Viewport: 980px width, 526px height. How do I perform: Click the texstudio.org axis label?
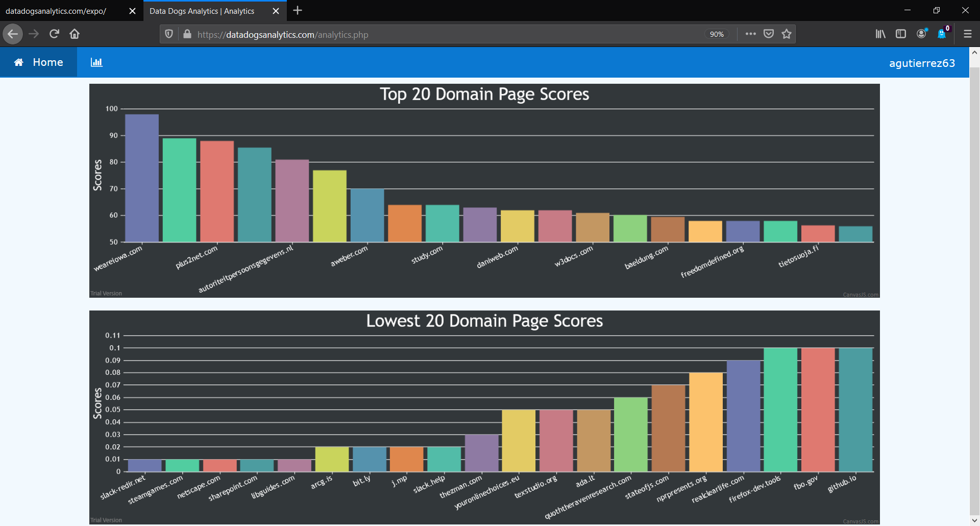pos(536,486)
